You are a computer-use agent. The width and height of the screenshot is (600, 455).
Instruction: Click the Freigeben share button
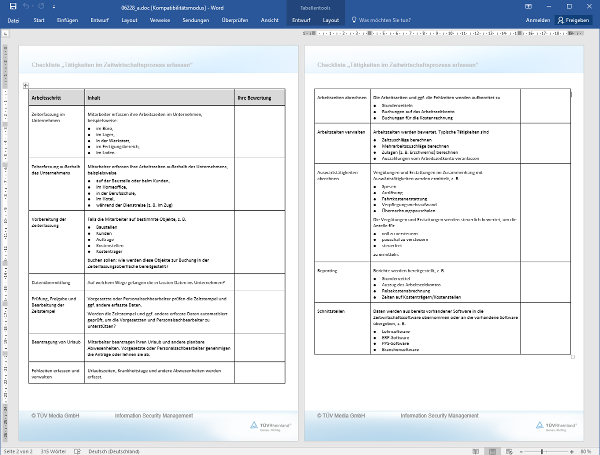575,19
